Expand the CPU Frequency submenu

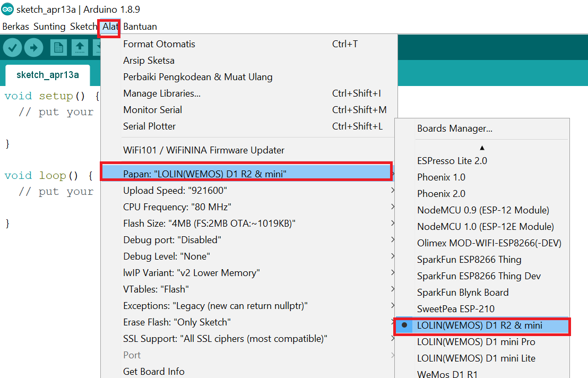pyautogui.click(x=177, y=207)
